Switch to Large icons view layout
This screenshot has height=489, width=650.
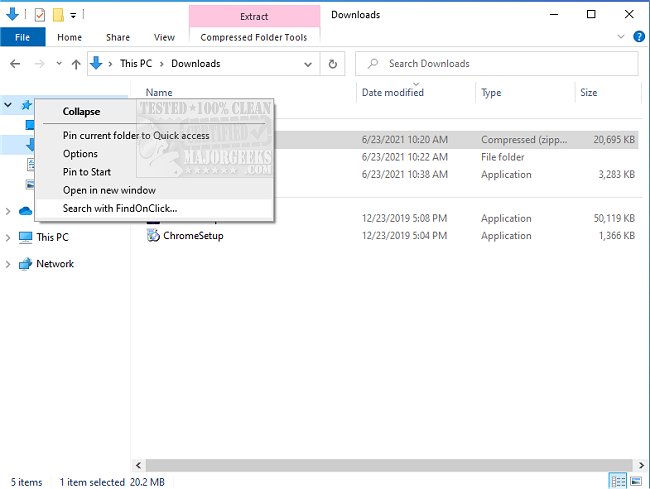click(x=636, y=481)
